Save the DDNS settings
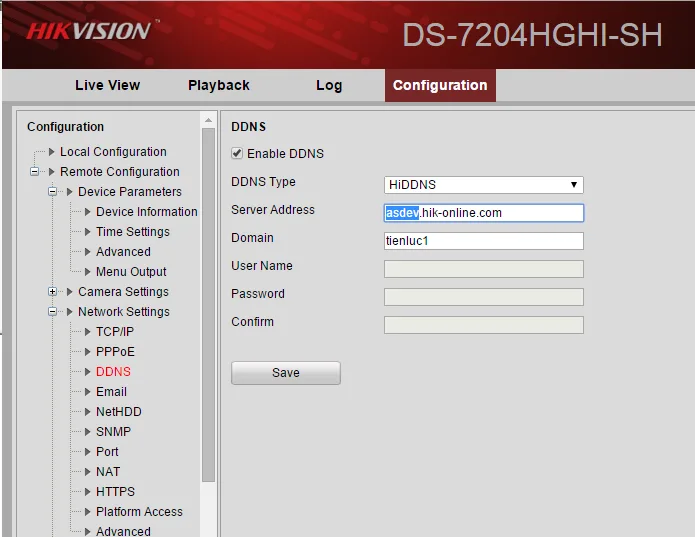Screen dimensions: 695x537 pos(286,373)
